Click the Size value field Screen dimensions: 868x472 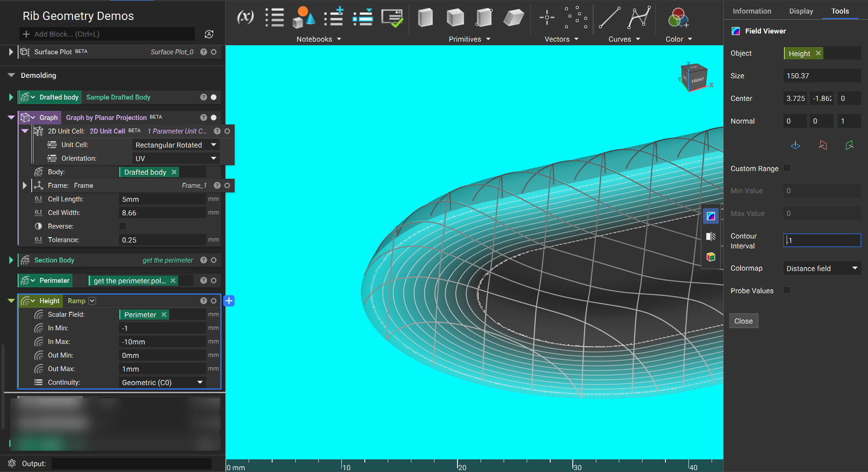point(822,76)
